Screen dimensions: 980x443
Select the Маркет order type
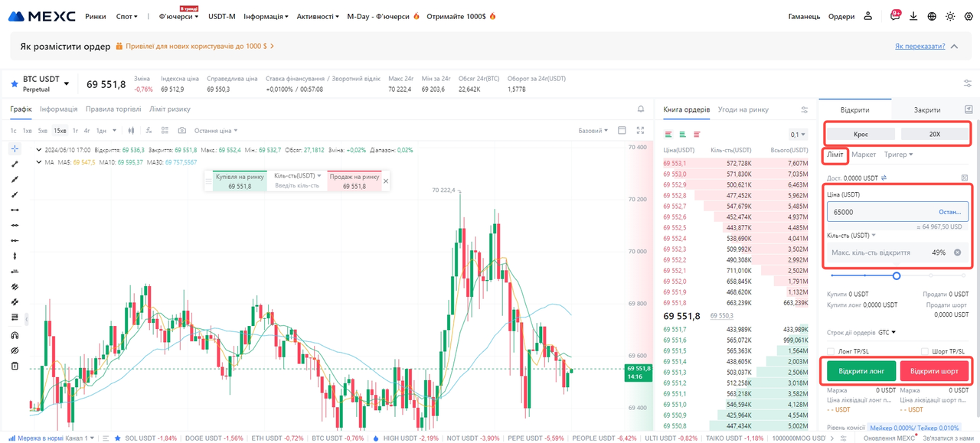864,155
